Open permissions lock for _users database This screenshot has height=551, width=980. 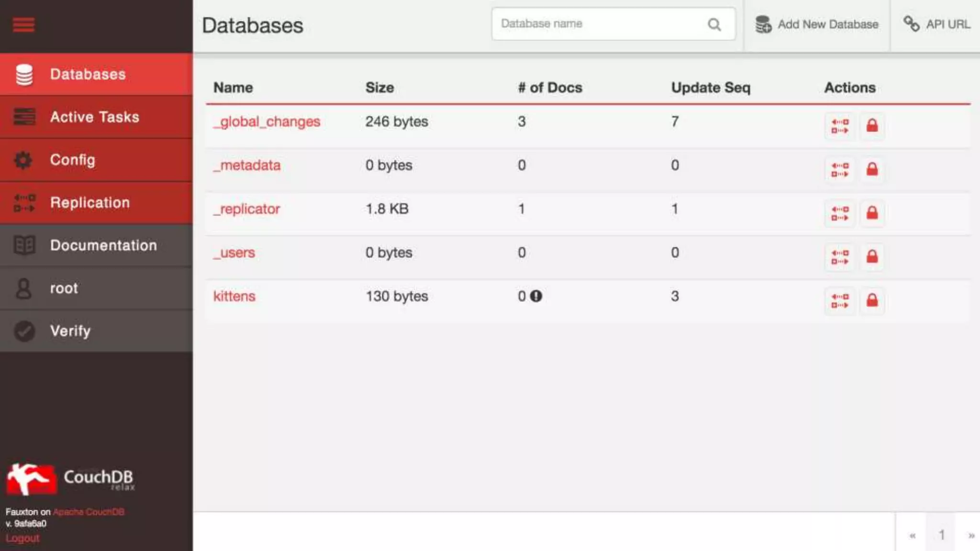click(872, 257)
